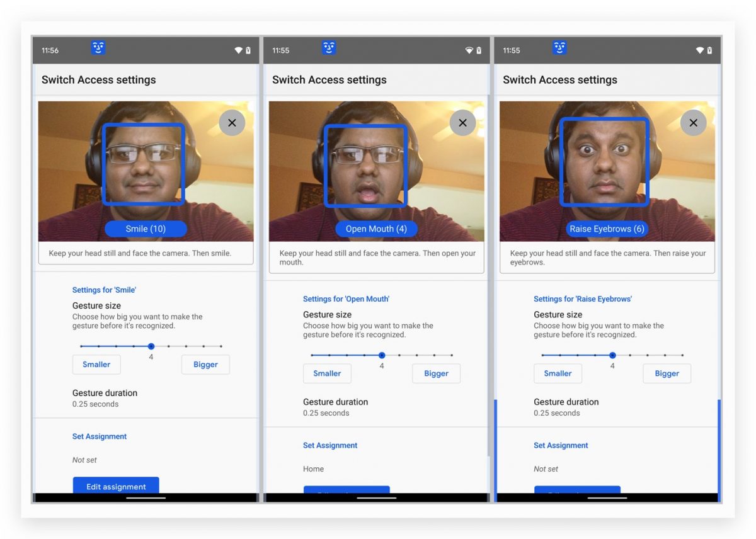Click 'Then raise your eyebrows.' instruction text

point(608,258)
